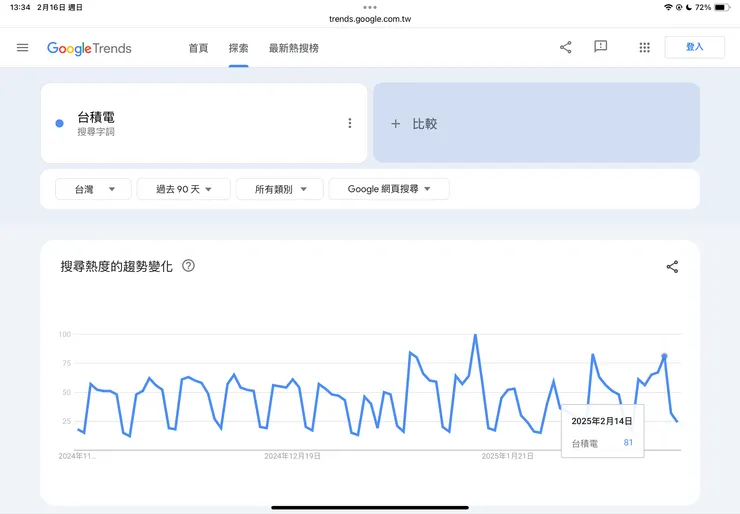Expand the 台灣 region dropdown
The image size is (740, 514).
[x=93, y=189]
